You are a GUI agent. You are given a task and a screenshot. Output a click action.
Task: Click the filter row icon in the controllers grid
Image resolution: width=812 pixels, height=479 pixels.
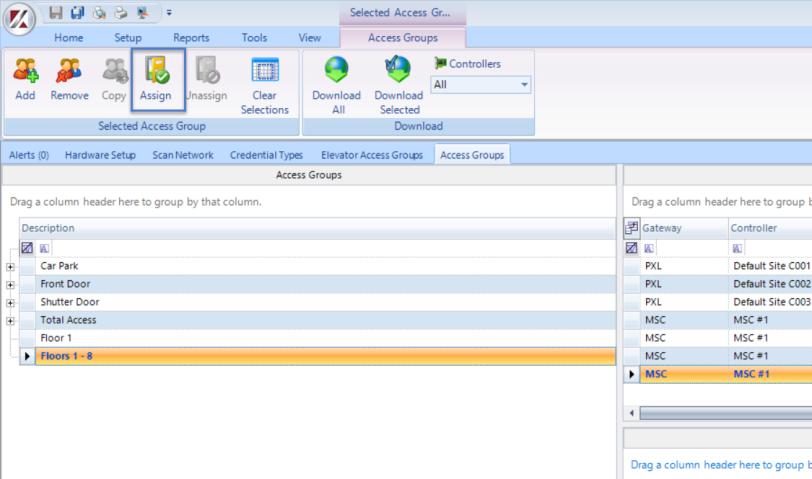(x=631, y=248)
